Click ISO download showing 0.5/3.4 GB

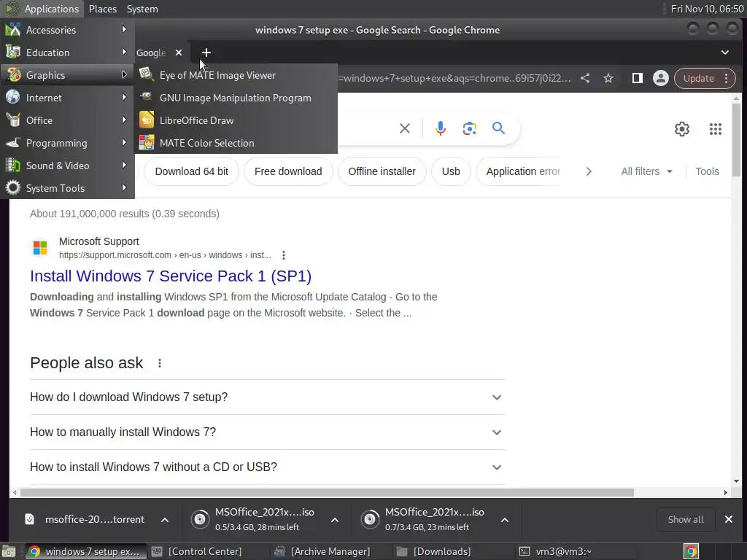tap(253, 519)
